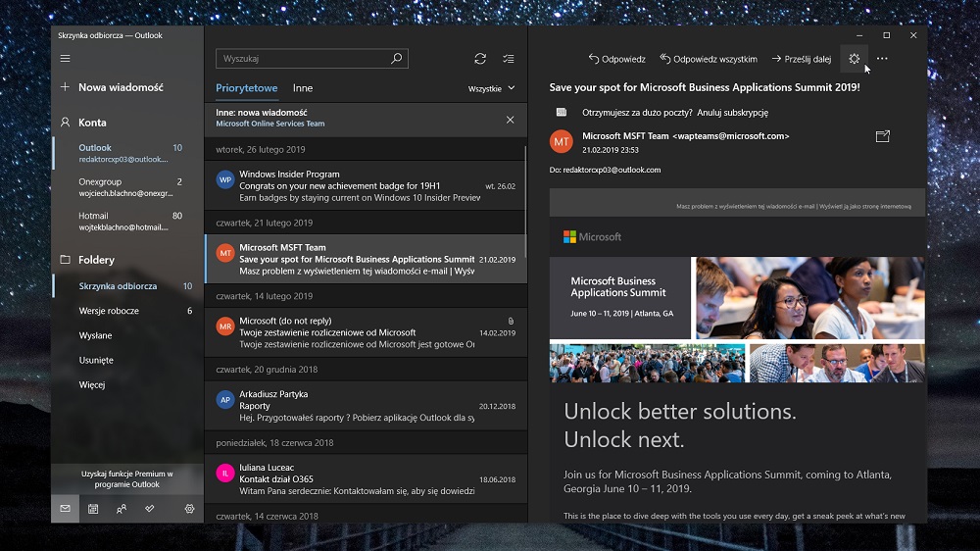Click the Foldery heading
Image resolution: width=980 pixels, height=551 pixels.
coord(96,260)
